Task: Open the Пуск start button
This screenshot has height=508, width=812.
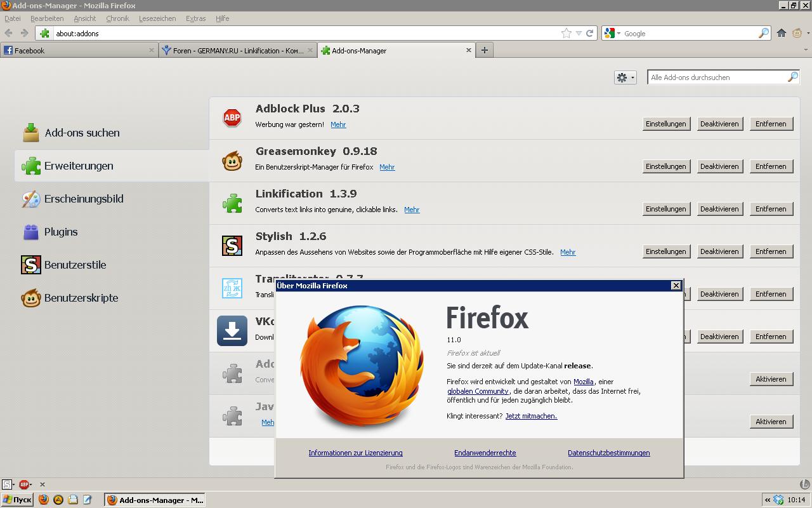Action: click(x=17, y=500)
